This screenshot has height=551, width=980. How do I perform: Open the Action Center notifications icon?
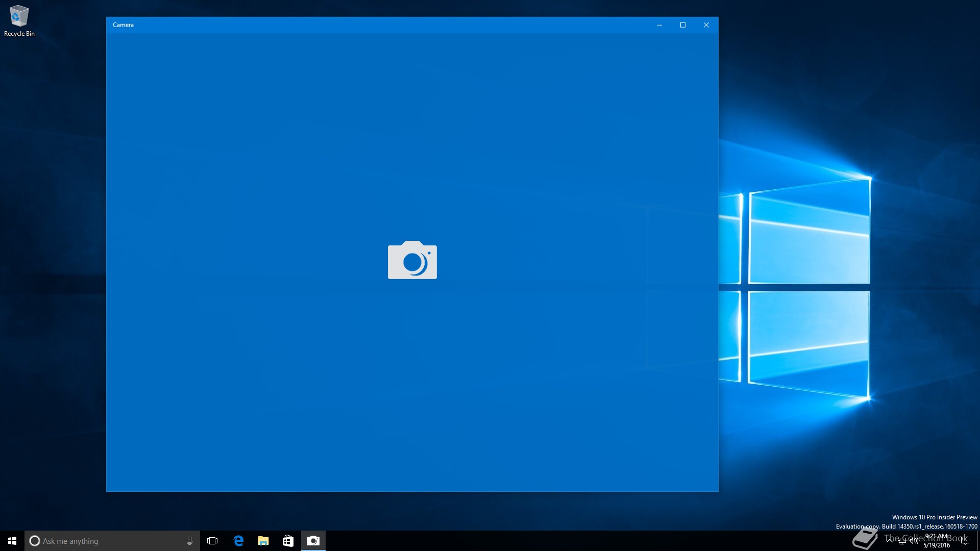click(965, 541)
